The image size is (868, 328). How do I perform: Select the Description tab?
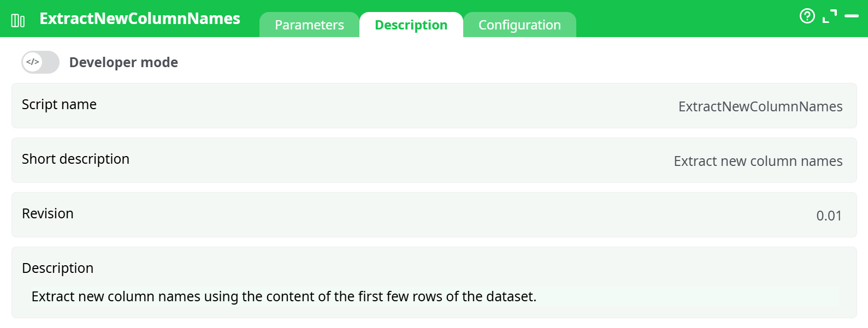pyautogui.click(x=411, y=25)
